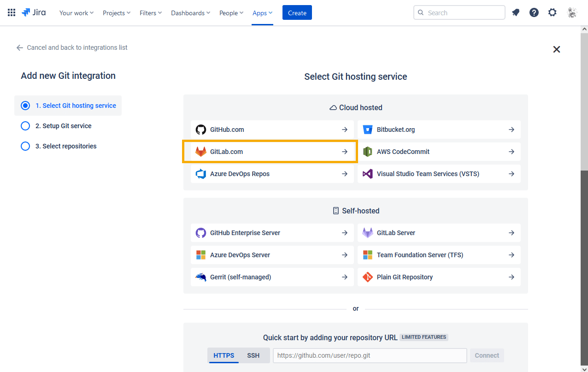Choose Azure DevOps Repos hosting service
588x372 pixels.
click(x=272, y=174)
